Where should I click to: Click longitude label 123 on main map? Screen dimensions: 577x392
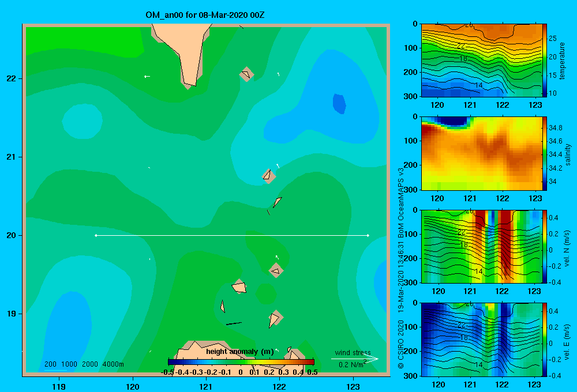tap(353, 386)
